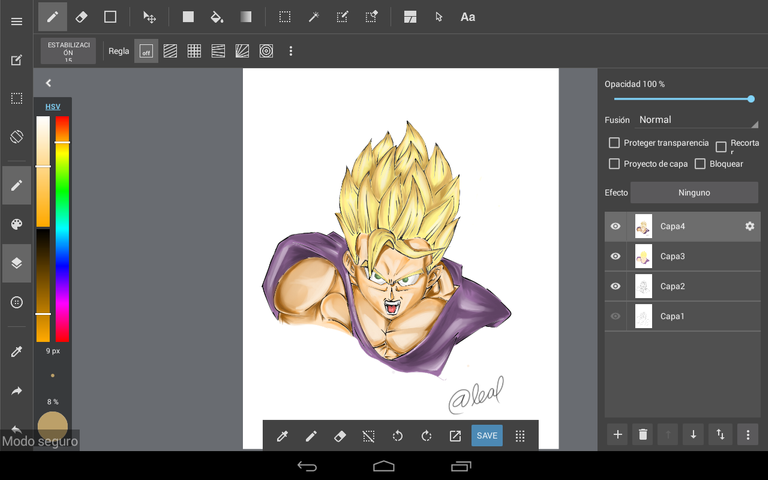Add a new layer with plus button
The image size is (768, 480).
[618, 434]
